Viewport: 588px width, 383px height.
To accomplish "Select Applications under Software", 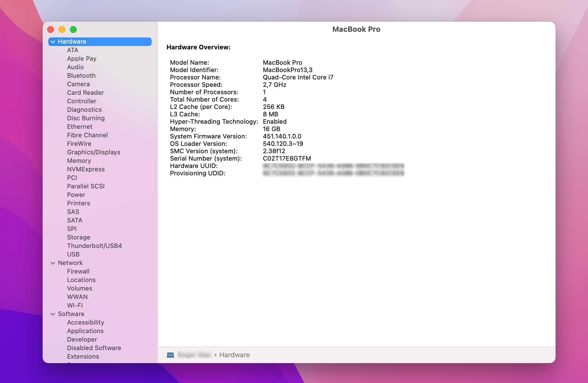I will coord(85,331).
